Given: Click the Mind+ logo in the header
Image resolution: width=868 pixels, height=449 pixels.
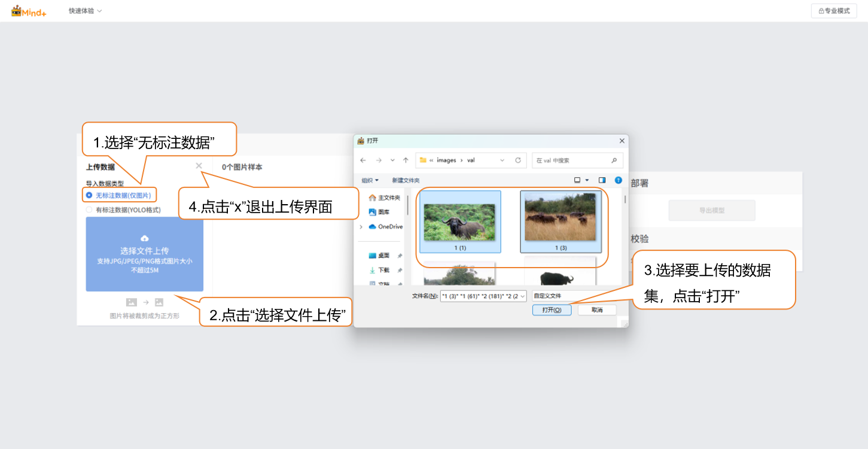Looking at the screenshot, I should click(x=29, y=11).
